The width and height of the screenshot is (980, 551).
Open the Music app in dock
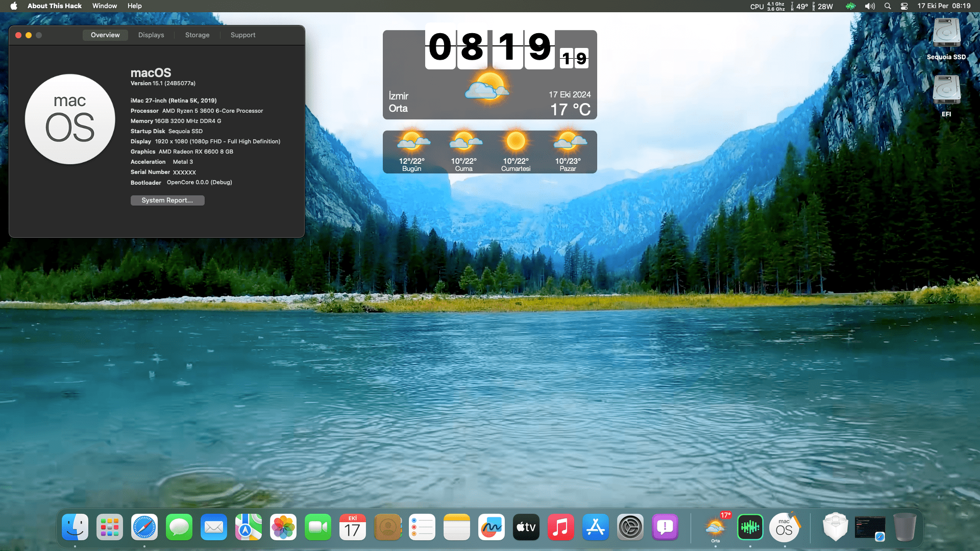pyautogui.click(x=561, y=528)
